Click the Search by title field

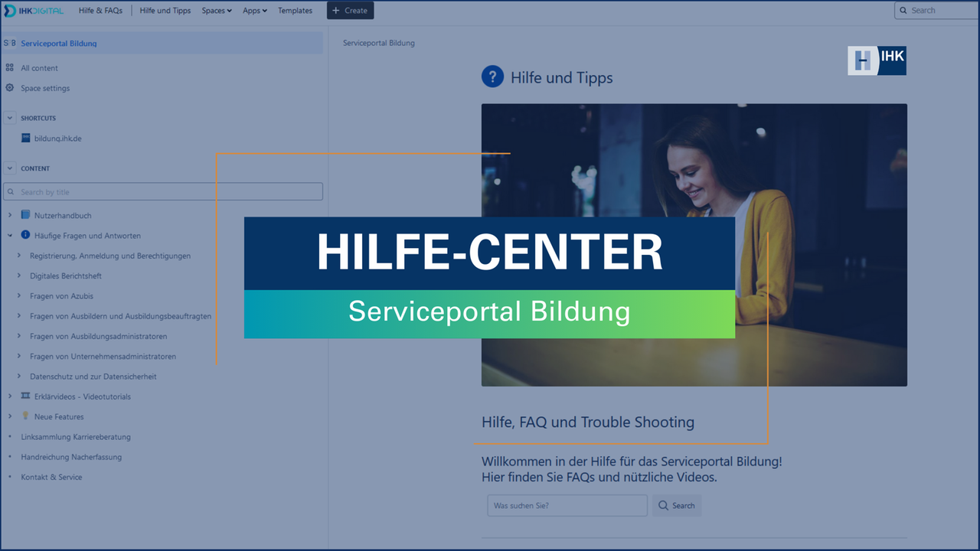click(163, 191)
